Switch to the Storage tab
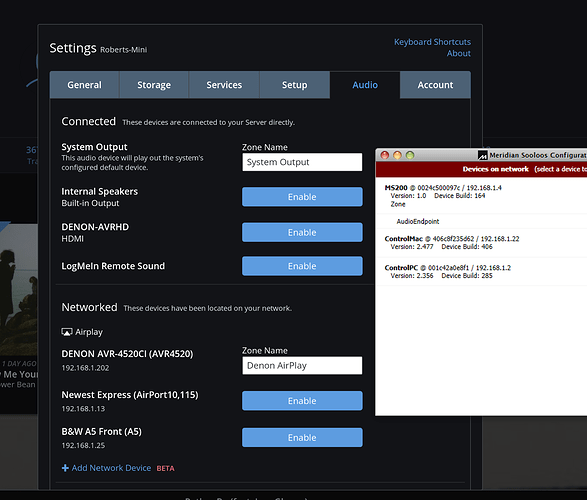 154,85
